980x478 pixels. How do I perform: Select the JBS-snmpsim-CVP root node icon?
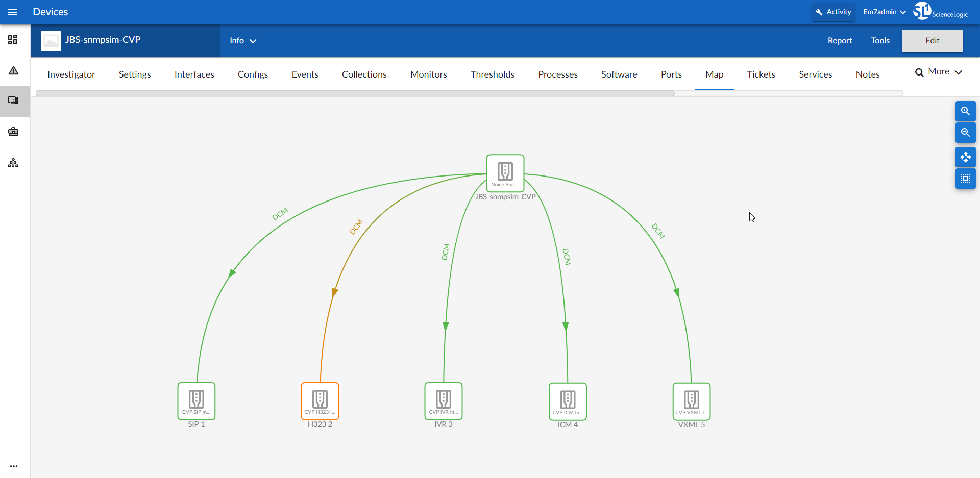point(505,173)
